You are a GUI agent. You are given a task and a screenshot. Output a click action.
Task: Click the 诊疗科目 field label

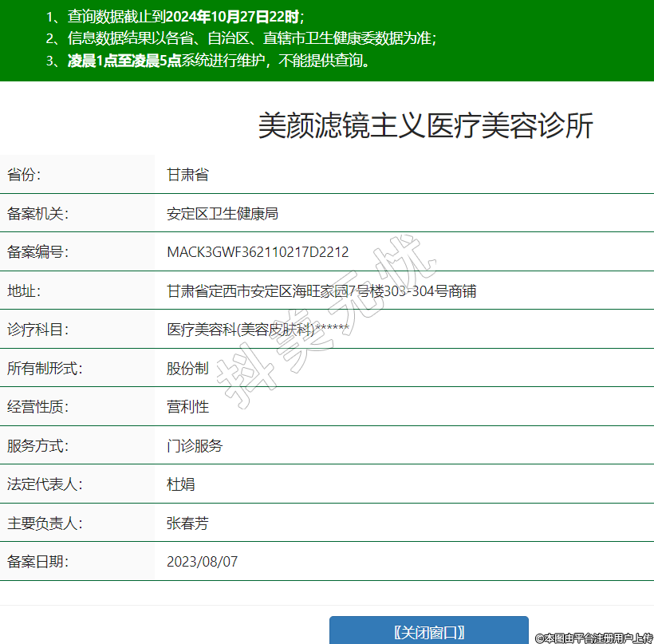[x=38, y=329]
